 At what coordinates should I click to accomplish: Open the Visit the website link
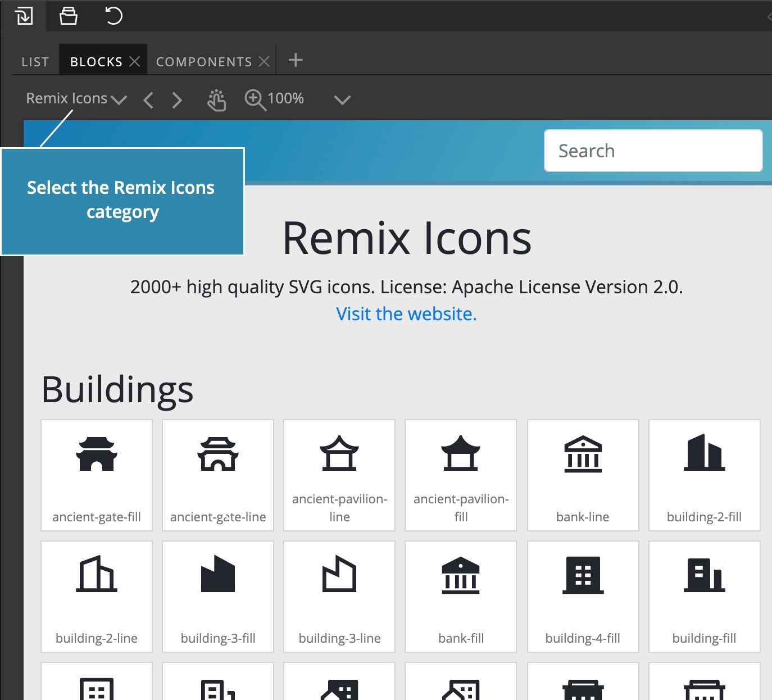pos(406,314)
